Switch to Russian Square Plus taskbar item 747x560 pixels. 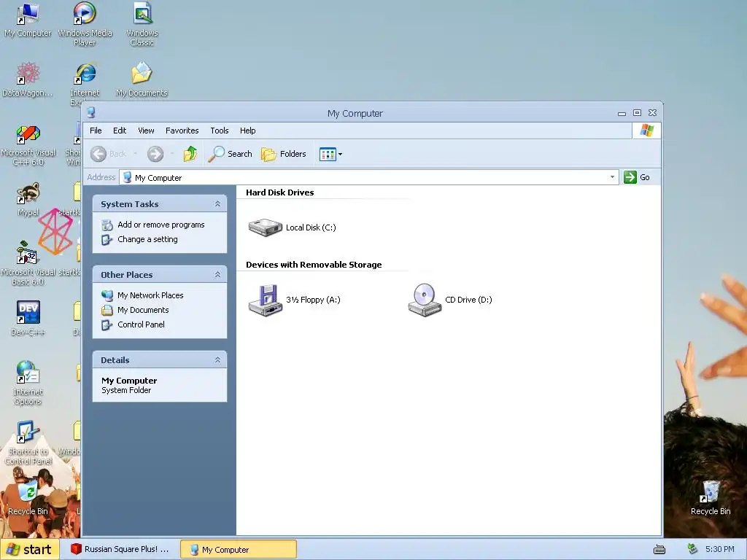coord(120,549)
